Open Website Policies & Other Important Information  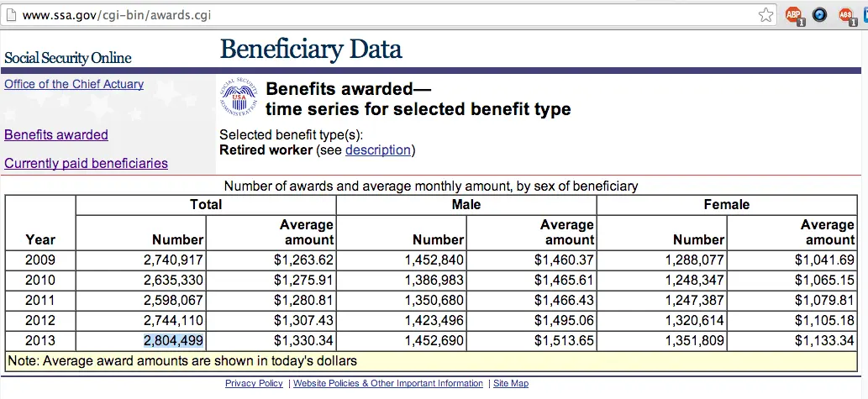387,383
